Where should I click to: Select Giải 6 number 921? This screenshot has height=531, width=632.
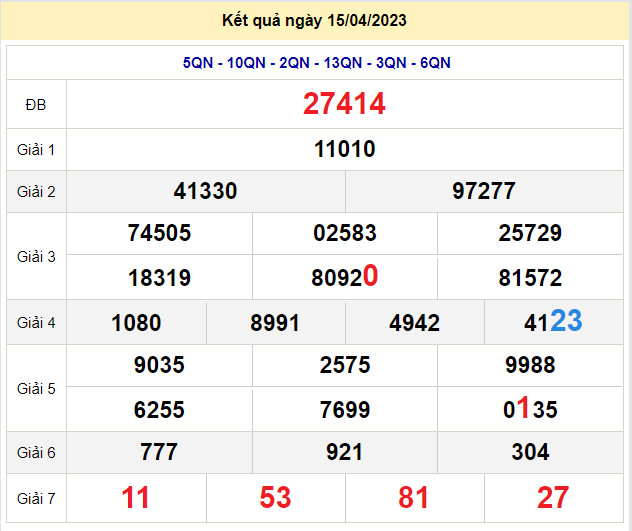coord(345,452)
